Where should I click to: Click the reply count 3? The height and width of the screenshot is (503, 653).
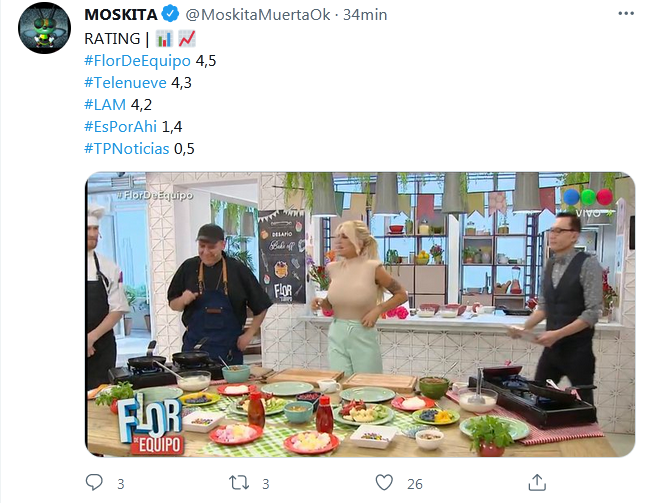click(120, 484)
